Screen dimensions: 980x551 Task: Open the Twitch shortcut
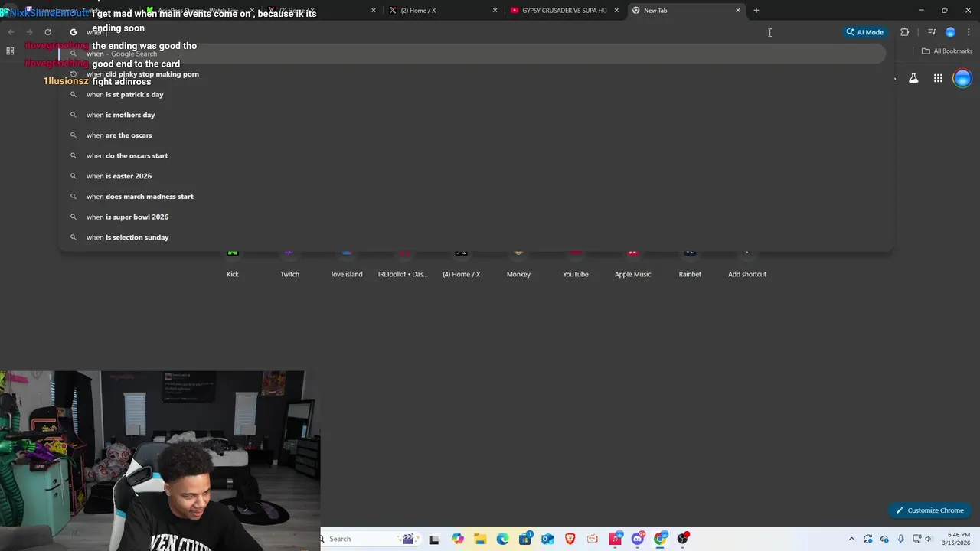[x=289, y=263]
